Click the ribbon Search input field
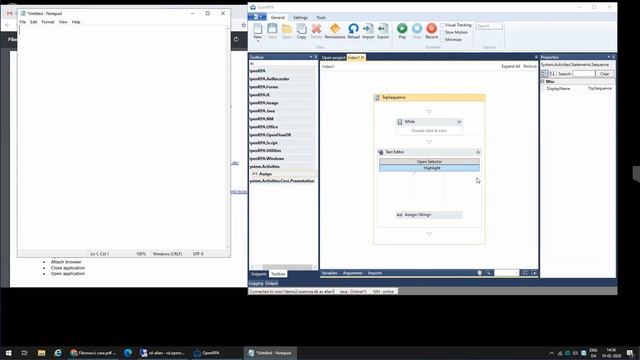The width and height of the screenshot is (640, 360). coord(489,26)
